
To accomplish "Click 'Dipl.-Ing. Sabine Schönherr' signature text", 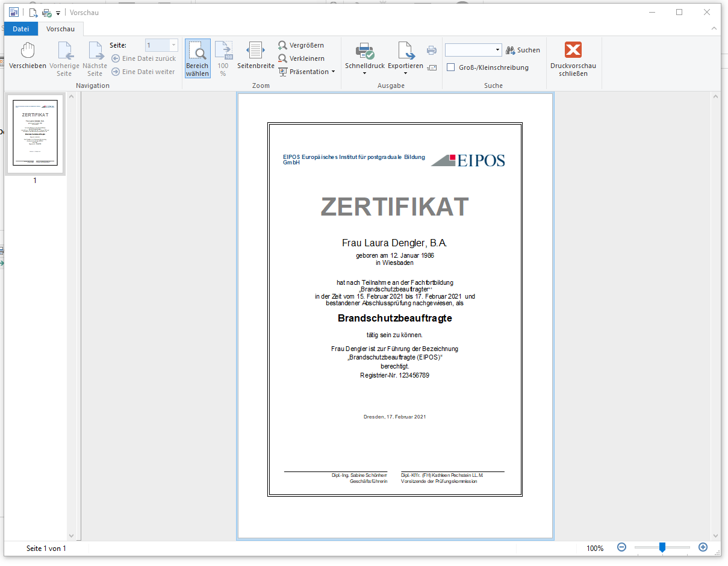I will click(359, 475).
